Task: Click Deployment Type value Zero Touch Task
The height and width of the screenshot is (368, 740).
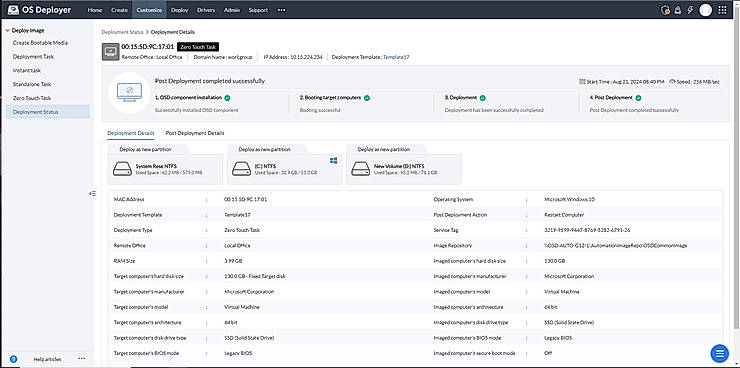Action: tap(242, 230)
